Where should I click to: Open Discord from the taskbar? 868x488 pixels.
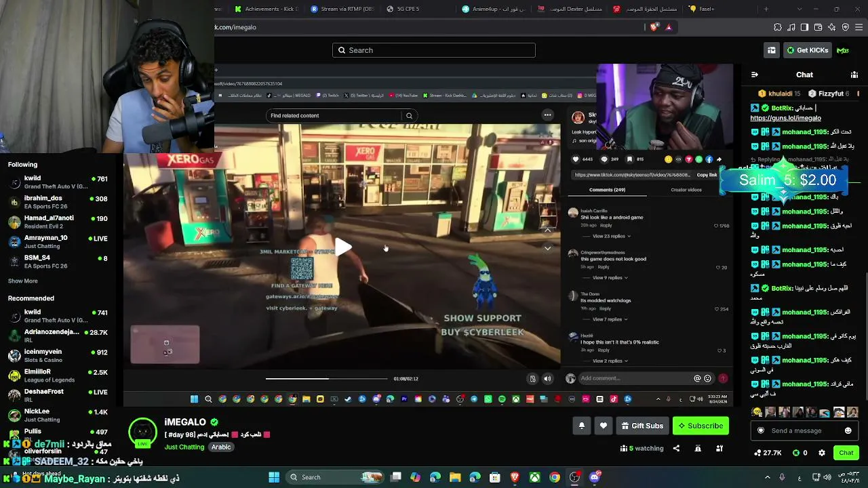point(595,477)
